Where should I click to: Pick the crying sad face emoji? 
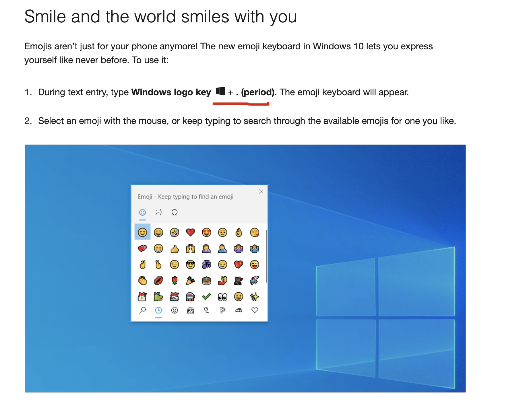tap(222, 264)
